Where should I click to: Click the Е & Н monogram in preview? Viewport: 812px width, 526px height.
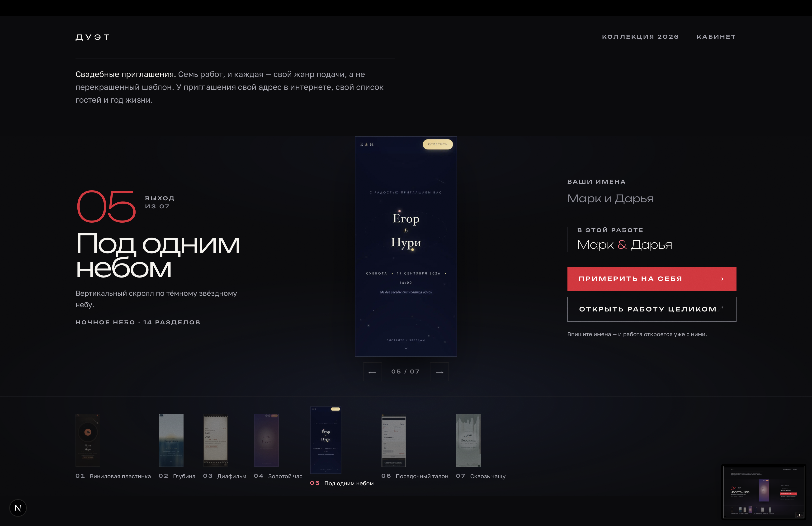(x=367, y=144)
